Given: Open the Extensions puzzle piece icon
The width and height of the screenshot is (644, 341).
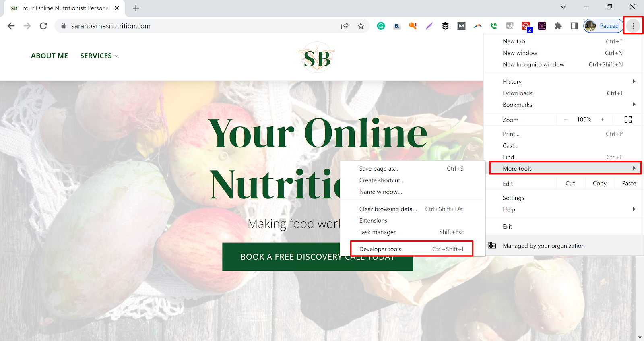Looking at the screenshot, I should coord(558,26).
